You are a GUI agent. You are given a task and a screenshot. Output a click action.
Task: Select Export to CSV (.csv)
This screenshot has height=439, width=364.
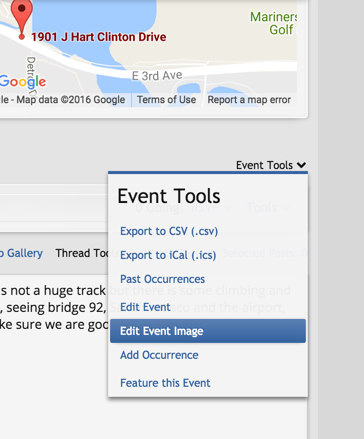(169, 231)
